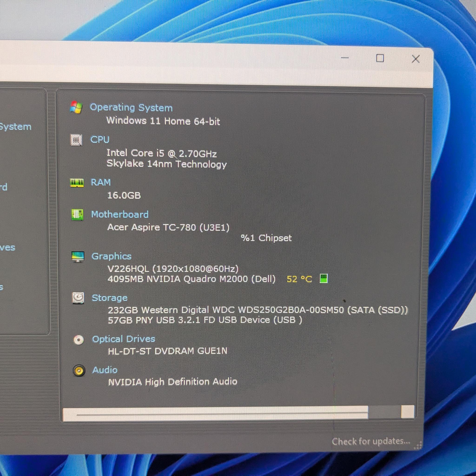Click the green GPU temperature indicator icon

[x=324, y=279]
